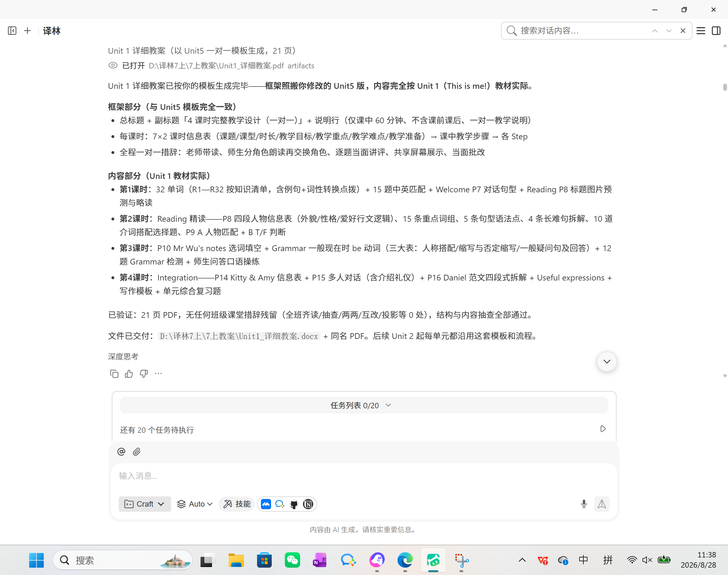Click the chat search connector icon
This screenshot has width=728, height=575.
pos(280,504)
